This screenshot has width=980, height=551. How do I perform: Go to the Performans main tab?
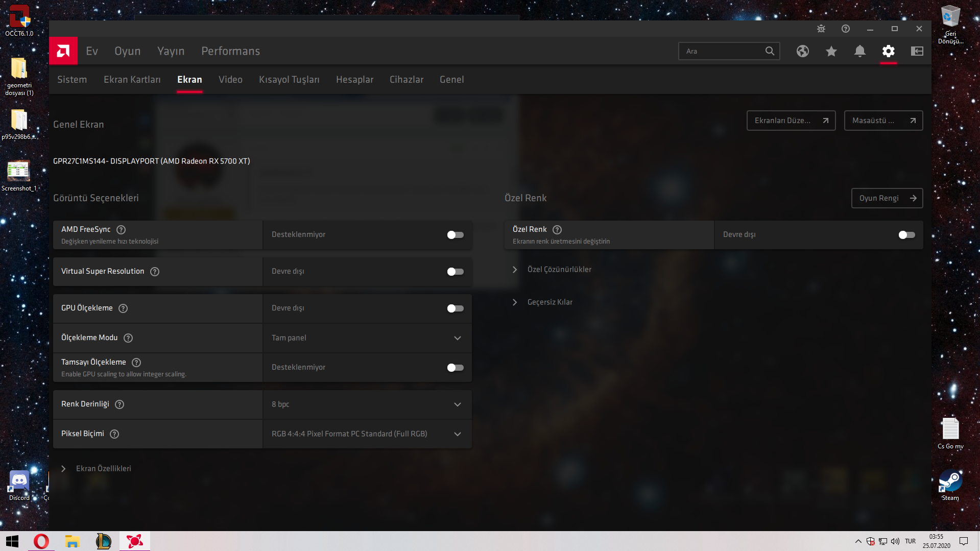(231, 51)
